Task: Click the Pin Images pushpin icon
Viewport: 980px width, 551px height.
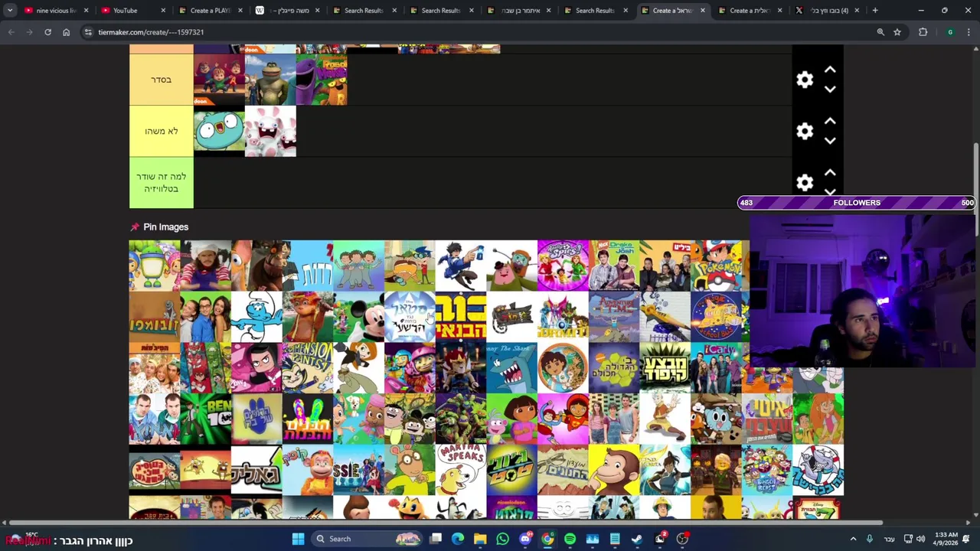Action: [x=135, y=227]
